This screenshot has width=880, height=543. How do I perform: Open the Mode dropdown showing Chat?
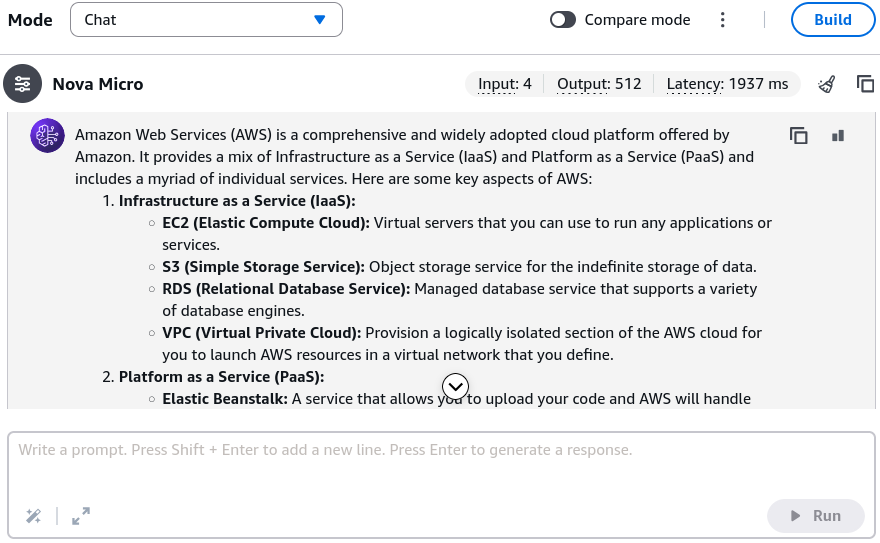coord(207,20)
